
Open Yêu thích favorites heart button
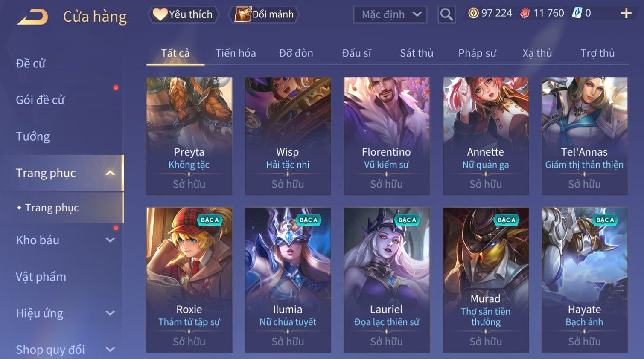click(x=183, y=14)
